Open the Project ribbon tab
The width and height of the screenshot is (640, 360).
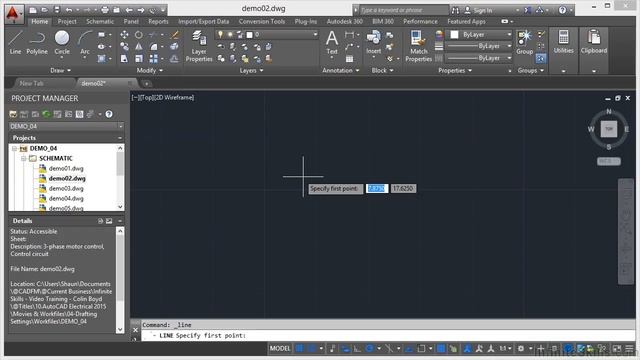point(67,22)
